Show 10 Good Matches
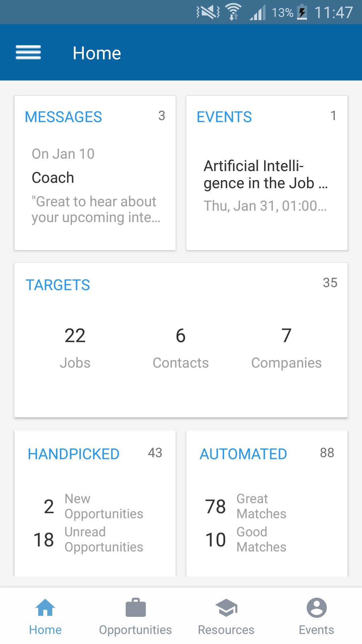 tap(246, 539)
